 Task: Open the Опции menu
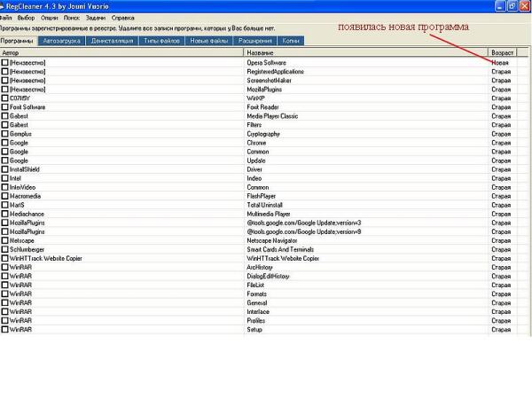[x=50, y=17]
